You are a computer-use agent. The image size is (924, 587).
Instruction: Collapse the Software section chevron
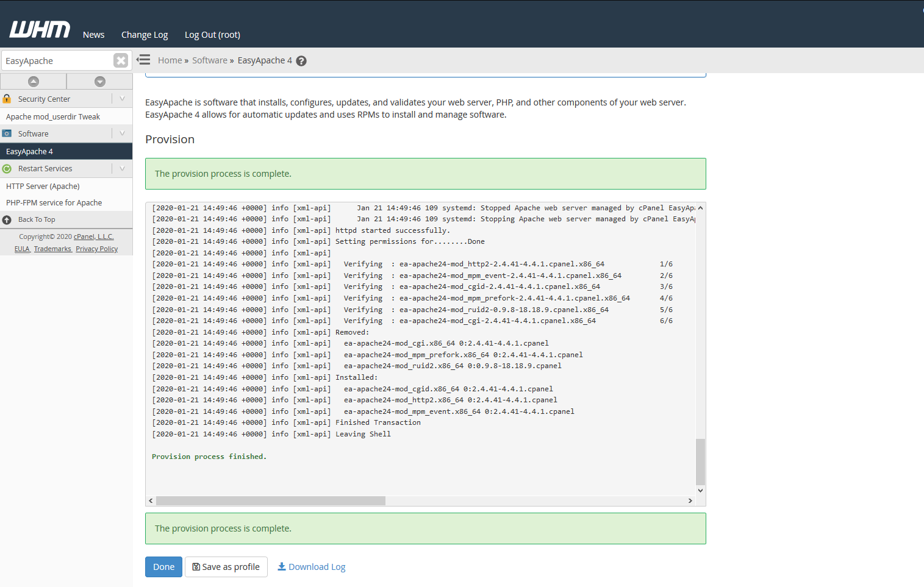(x=122, y=133)
